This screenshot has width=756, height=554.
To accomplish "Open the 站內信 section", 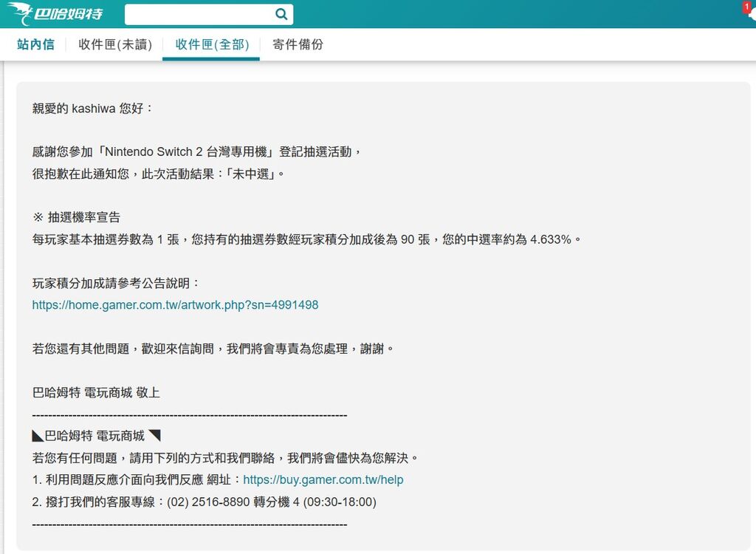I will pyautogui.click(x=35, y=44).
